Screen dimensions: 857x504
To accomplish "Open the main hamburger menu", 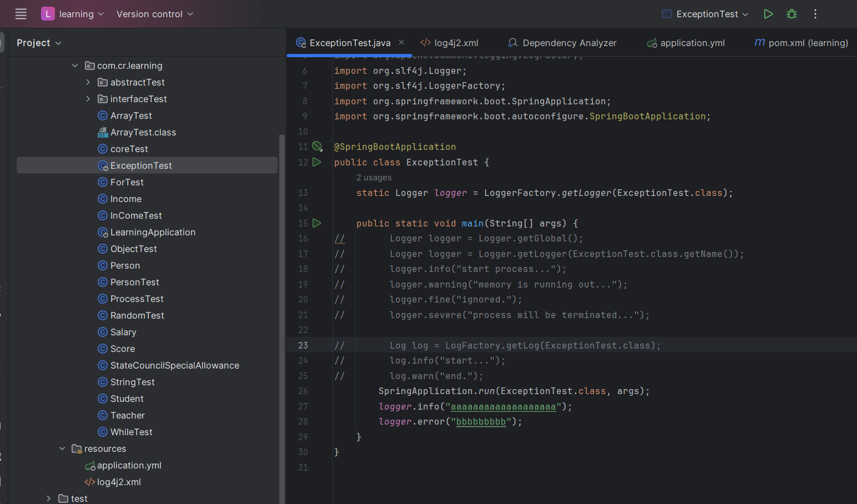I will coord(21,14).
